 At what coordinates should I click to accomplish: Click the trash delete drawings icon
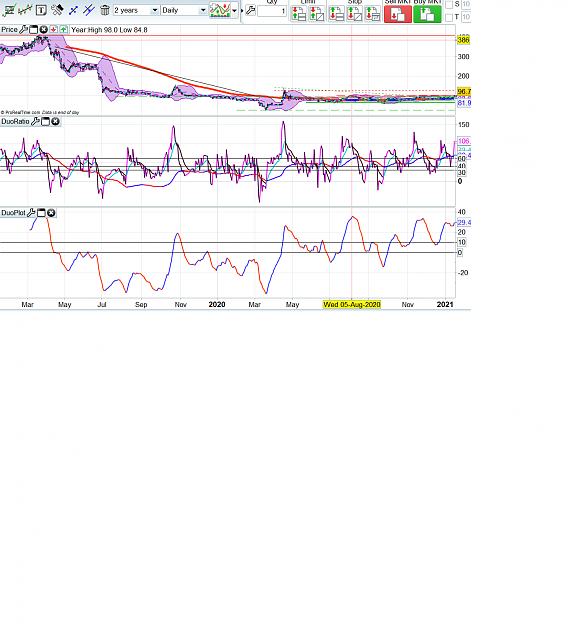(x=105, y=10)
